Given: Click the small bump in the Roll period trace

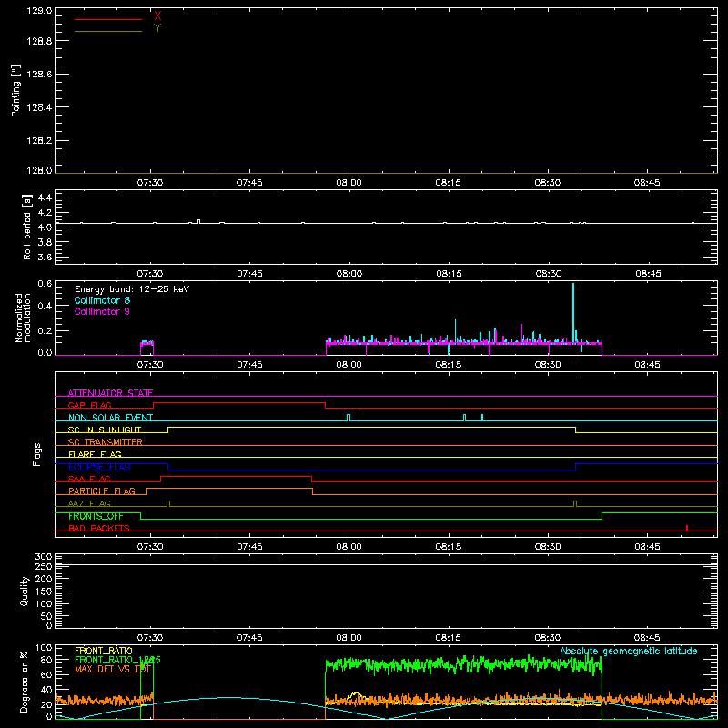Looking at the screenshot, I should (199, 221).
